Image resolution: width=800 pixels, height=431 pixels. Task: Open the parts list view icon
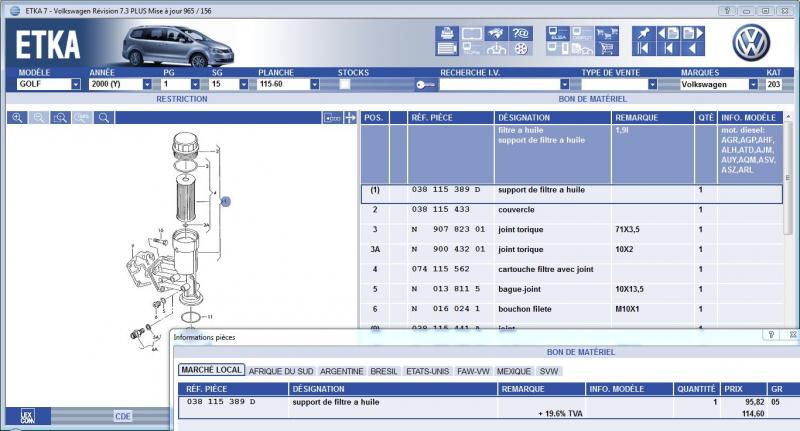447,48
